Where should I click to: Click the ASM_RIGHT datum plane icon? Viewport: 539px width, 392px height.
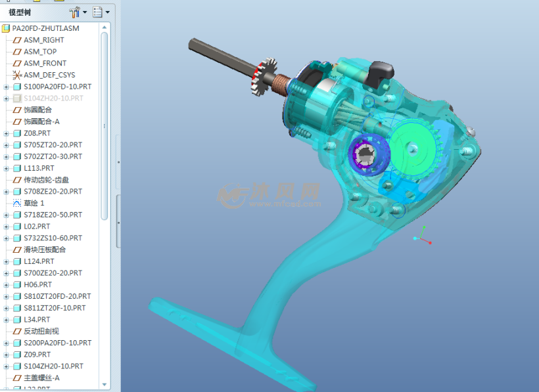click(17, 40)
